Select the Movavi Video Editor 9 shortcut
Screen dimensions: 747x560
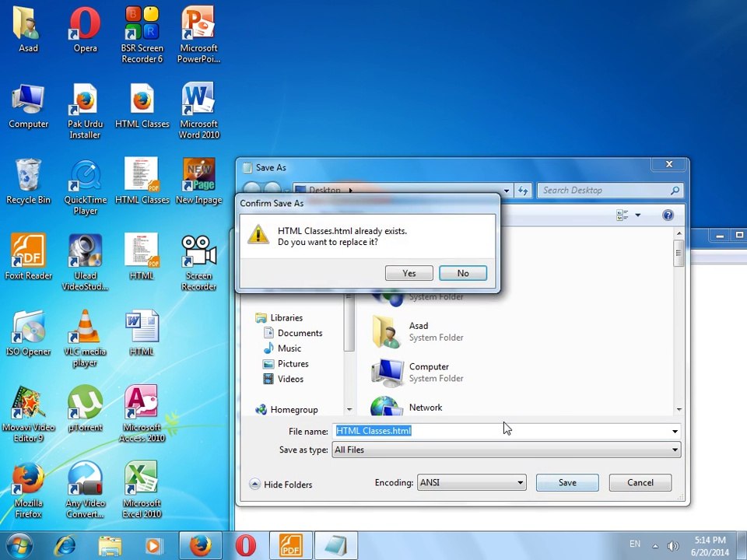pos(28,414)
